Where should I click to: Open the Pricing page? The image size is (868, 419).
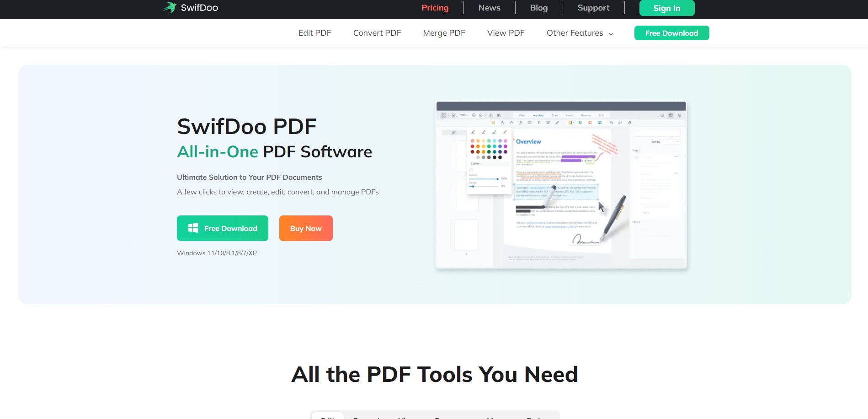[x=435, y=8]
